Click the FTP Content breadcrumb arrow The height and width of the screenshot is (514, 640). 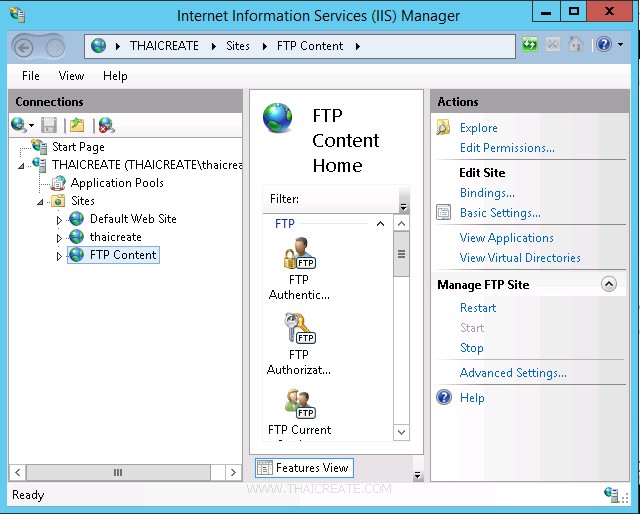coord(358,46)
